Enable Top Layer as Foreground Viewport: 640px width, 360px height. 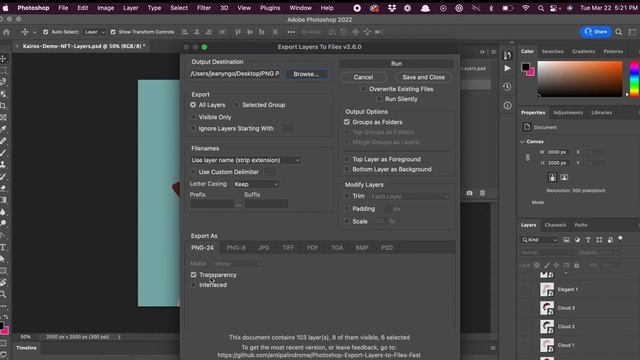(347, 159)
